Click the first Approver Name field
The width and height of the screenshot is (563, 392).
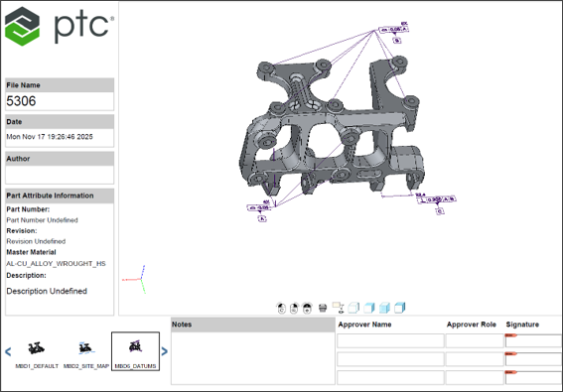point(390,340)
